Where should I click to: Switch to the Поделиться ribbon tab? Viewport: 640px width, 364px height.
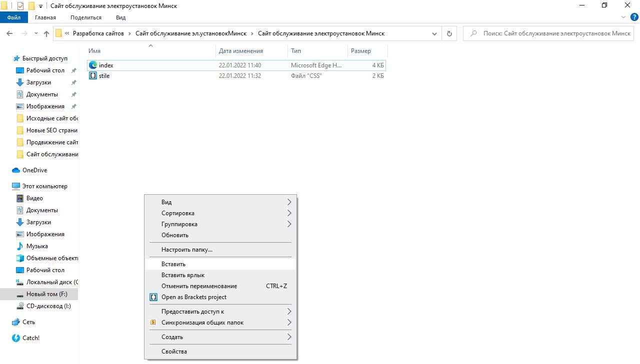tap(85, 17)
